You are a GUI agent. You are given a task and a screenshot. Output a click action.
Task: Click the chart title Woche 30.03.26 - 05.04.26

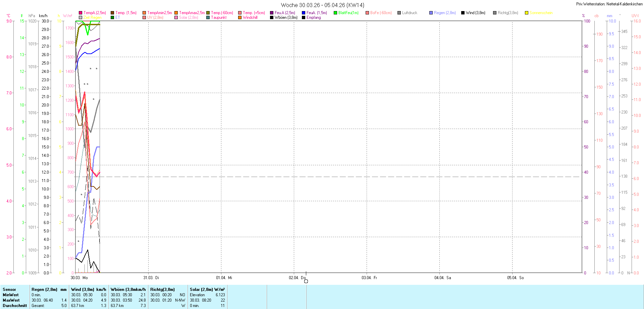pyautogui.click(x=322, y=5)
